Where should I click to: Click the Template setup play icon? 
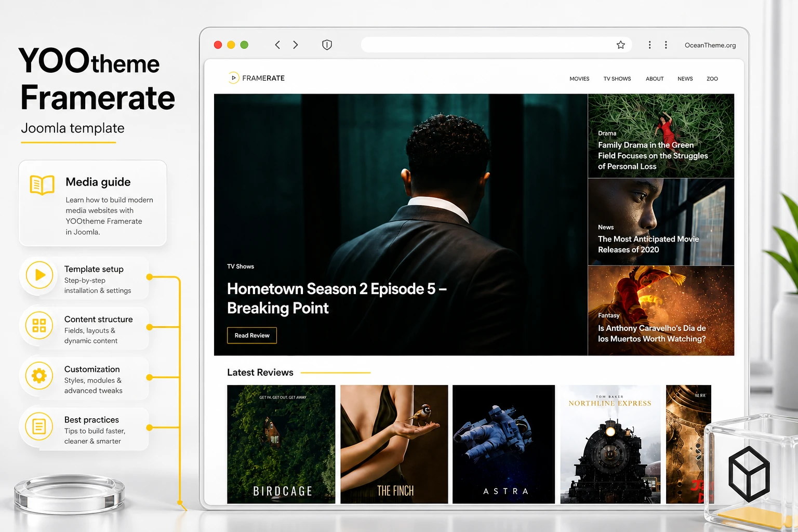click(39, 275)
